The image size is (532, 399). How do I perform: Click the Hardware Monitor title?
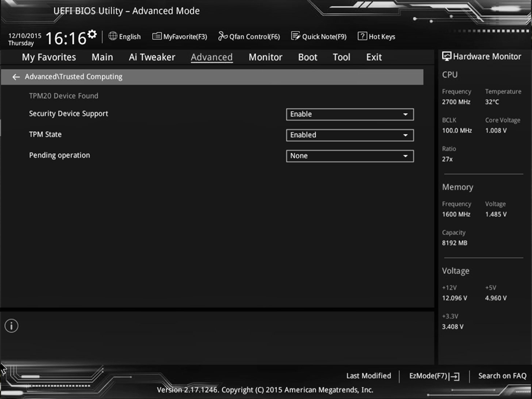(487, 57)
